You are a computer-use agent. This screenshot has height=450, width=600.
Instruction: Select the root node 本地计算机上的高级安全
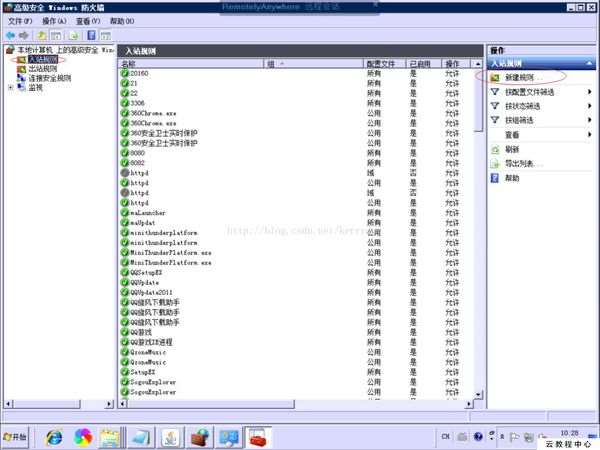(x=60, y=50)
